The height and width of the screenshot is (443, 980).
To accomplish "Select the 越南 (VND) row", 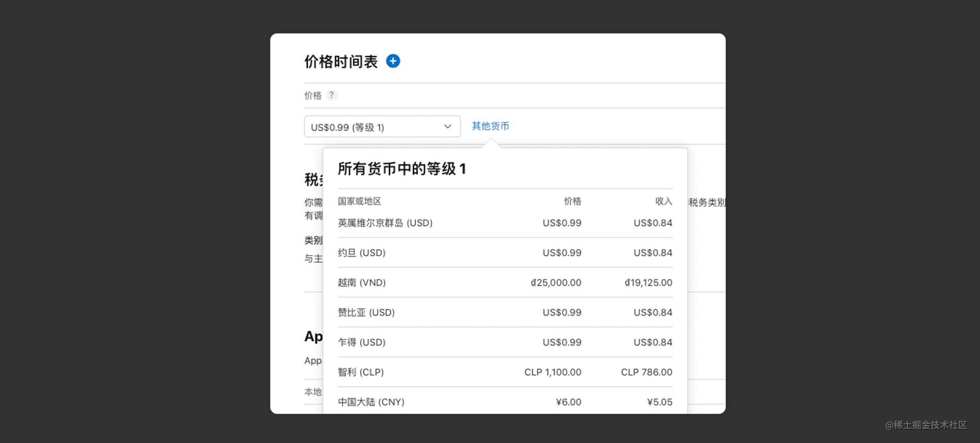I will point(505,283).
